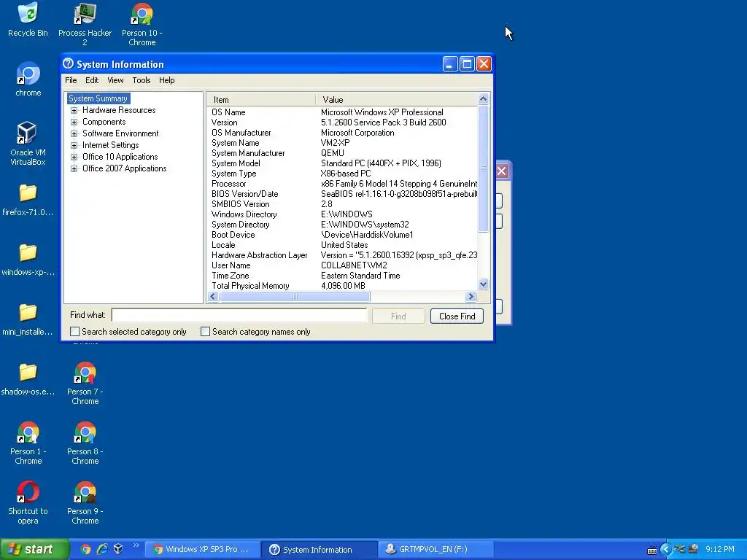
Task: Select Person 7 - Chrome shortcut
Action: click(x=85, y=383)
